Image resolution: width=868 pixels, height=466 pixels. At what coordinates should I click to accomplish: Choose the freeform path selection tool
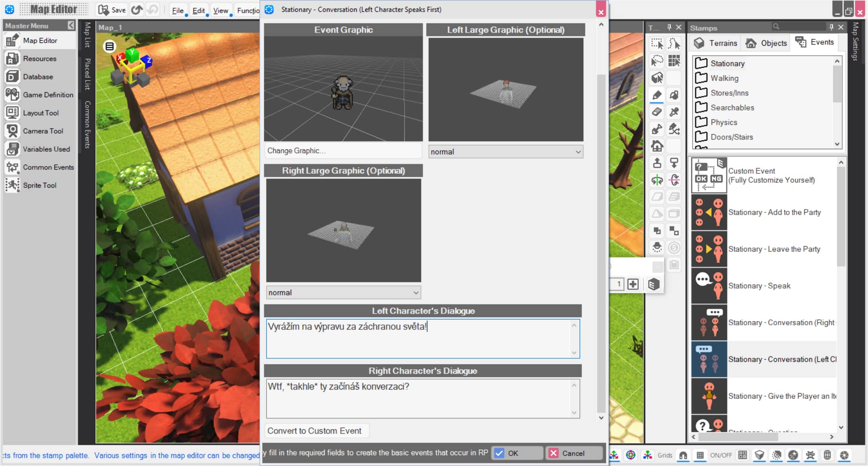(x=674, y=43)
